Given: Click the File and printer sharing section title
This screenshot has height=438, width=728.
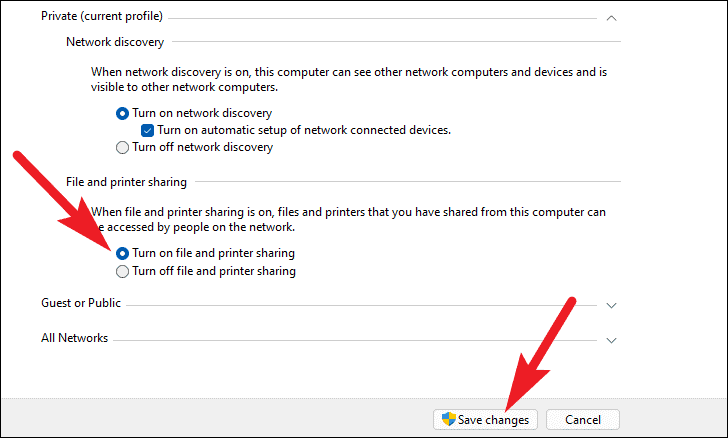Looking at the screenshot, I should point(126,182).
